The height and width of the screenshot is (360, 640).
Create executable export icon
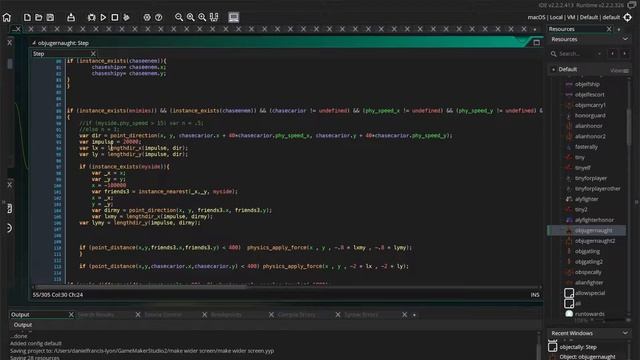pyautogui.click(x=71, y=17)
